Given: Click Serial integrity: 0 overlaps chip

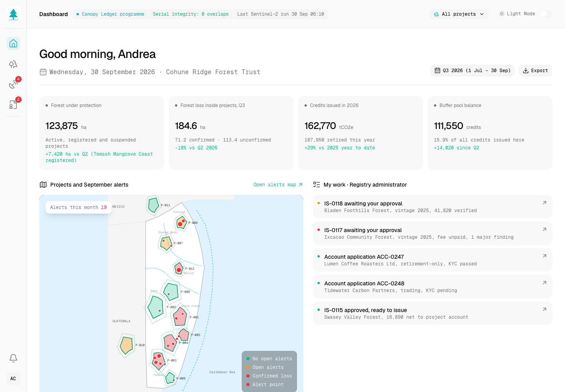Looking at the screenshot, I should [x=191, y=14].
